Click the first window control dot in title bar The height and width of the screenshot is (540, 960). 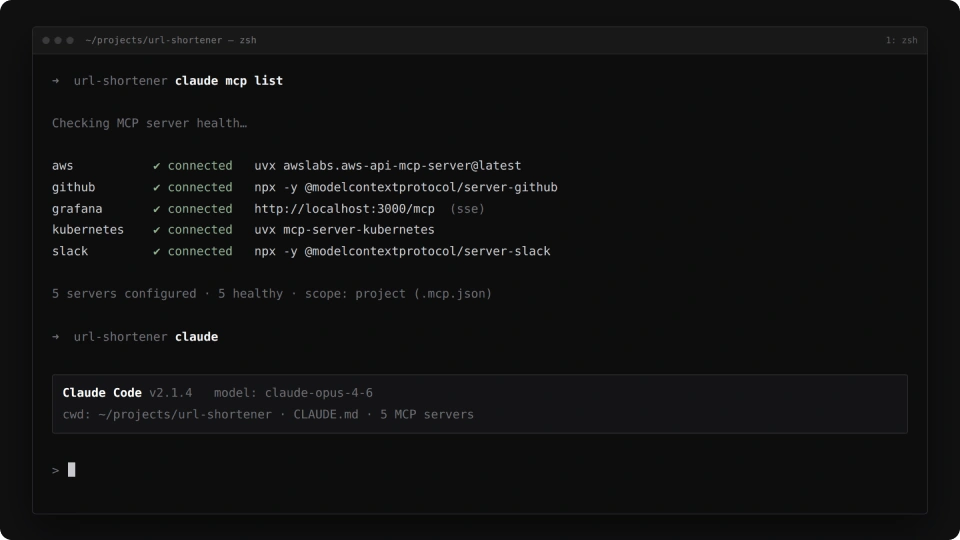(46, 40)
